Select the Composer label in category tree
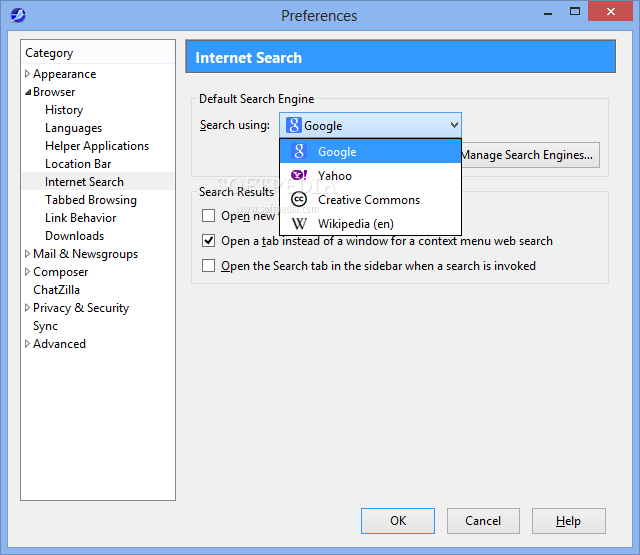This screenshot has width=640, height=555. coord(60,272)
